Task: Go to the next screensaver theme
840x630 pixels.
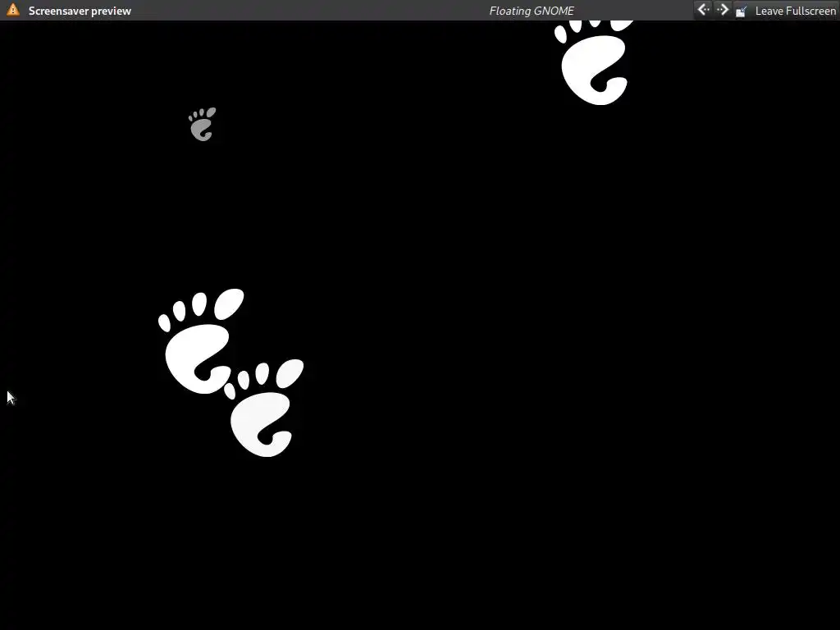Action: [x=722, y=10]
